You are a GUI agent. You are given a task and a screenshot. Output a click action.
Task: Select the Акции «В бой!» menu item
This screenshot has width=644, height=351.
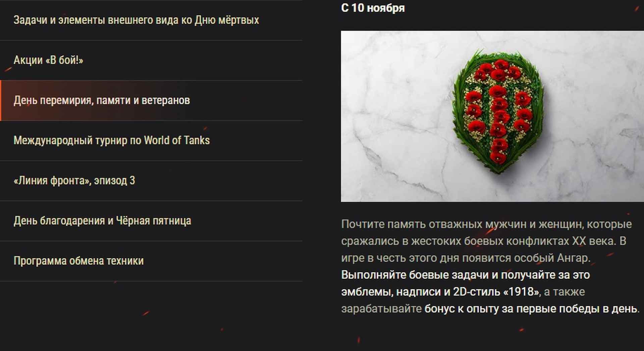click(x=151, y=60)
